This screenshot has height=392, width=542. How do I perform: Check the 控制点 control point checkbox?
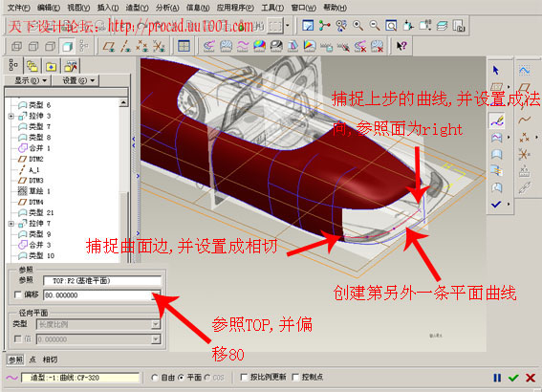pos(295,377)
